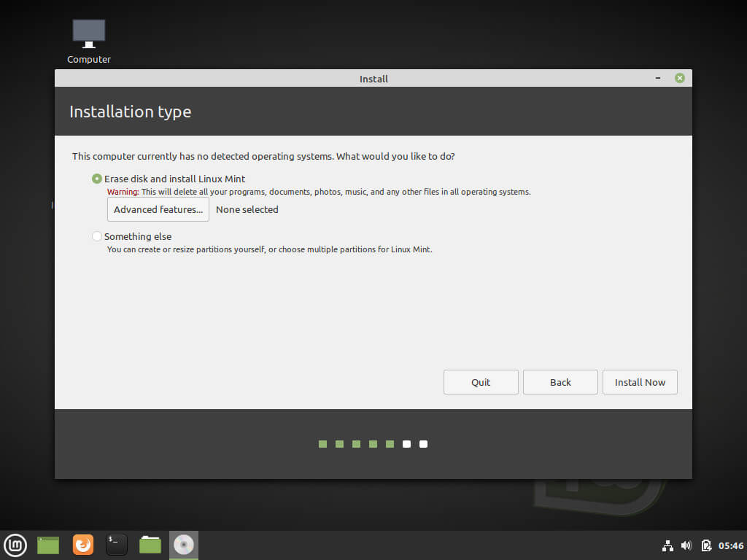Click the clock showing 05:46
Screen dimensions: 747x560
[731, 545]
